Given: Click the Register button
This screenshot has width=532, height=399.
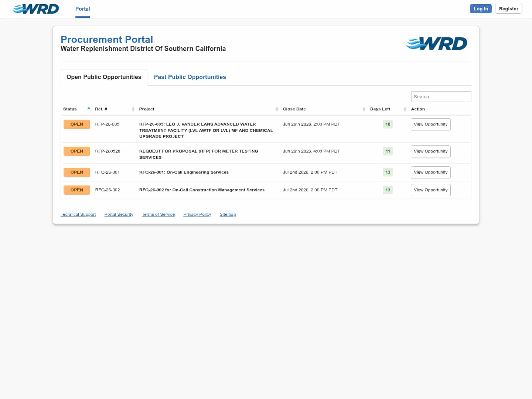Looking at the screenshot, I should (508, 9).
